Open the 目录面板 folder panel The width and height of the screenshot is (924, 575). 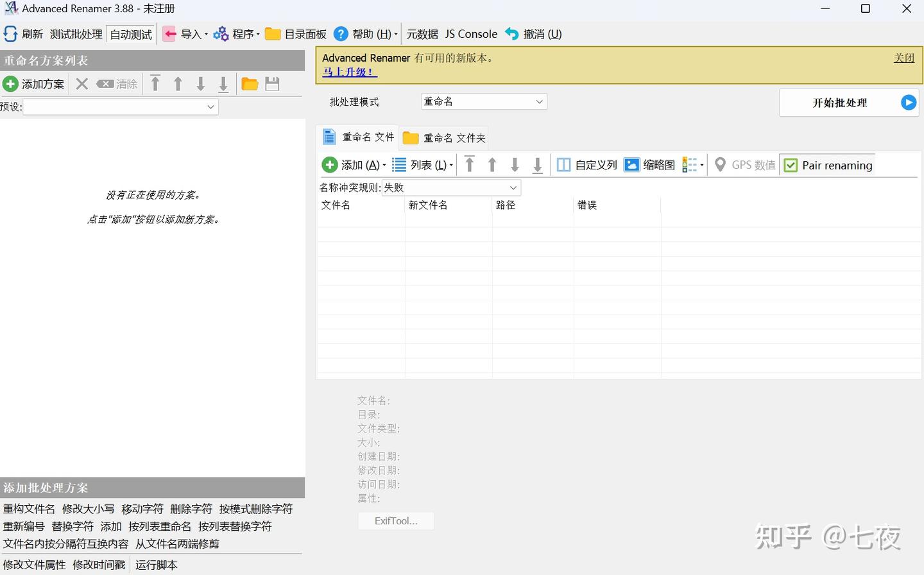296,34
